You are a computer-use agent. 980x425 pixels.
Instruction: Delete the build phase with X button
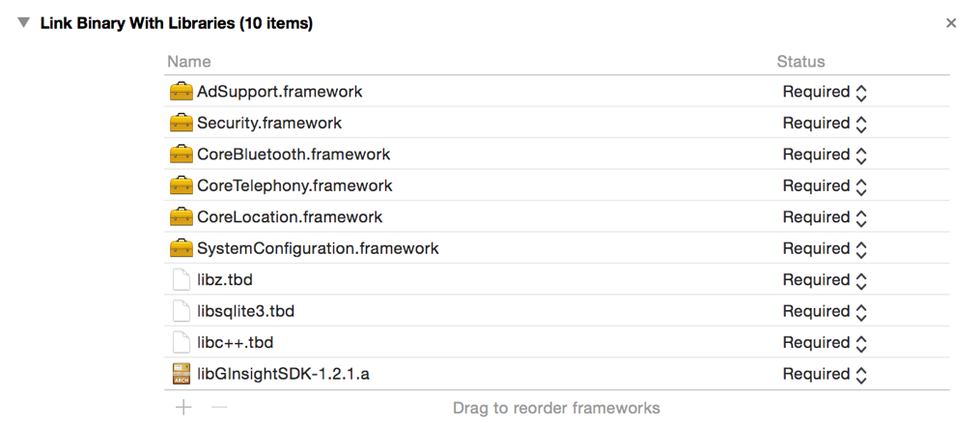[x=951, y=23]
